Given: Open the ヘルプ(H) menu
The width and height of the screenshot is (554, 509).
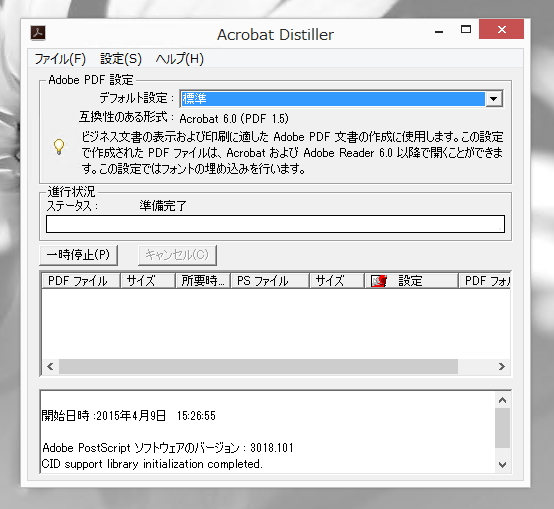Looking at the screenshot, I should [x=179, y=59].
